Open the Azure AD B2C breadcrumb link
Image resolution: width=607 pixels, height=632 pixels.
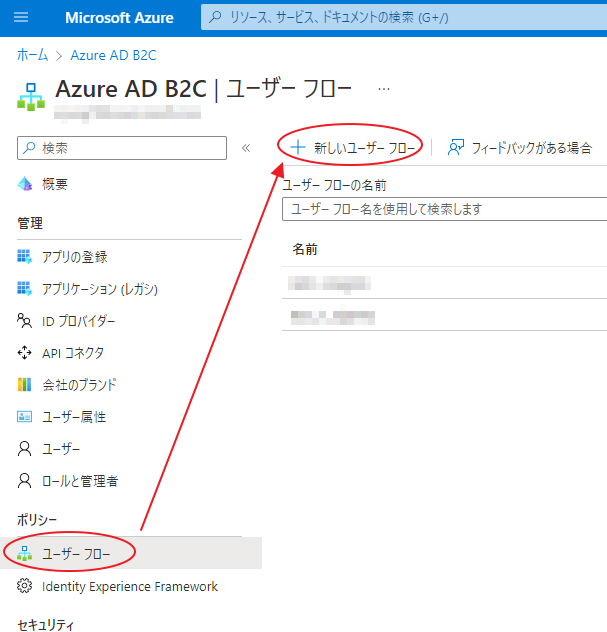point(113,55)
